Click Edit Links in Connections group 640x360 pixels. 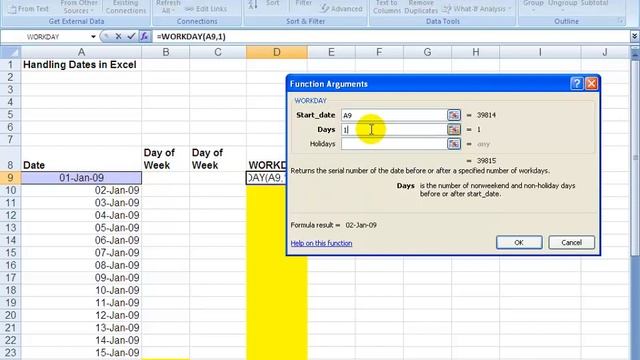pos(206,9)
